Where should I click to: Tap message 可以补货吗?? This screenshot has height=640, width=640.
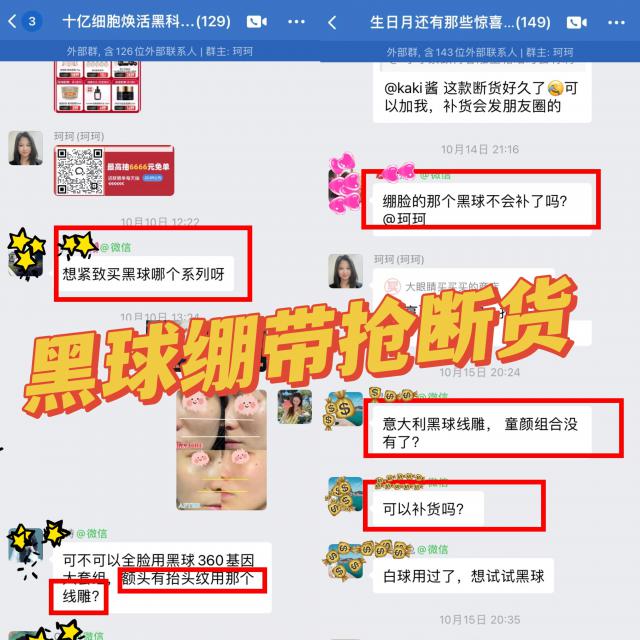(x=428, y=509)
